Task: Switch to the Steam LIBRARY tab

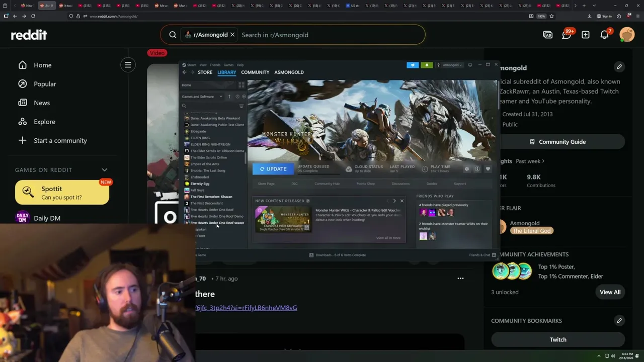Action: [226, 72]
